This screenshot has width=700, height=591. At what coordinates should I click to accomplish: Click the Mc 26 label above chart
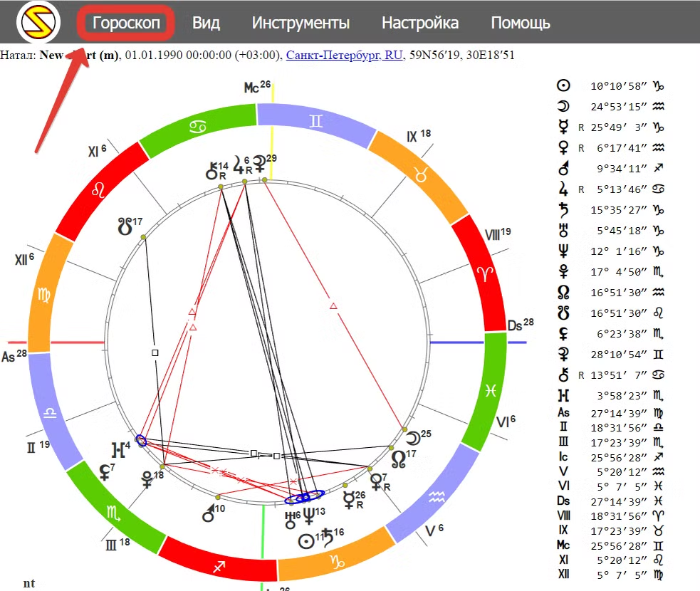tap(257, 87)
